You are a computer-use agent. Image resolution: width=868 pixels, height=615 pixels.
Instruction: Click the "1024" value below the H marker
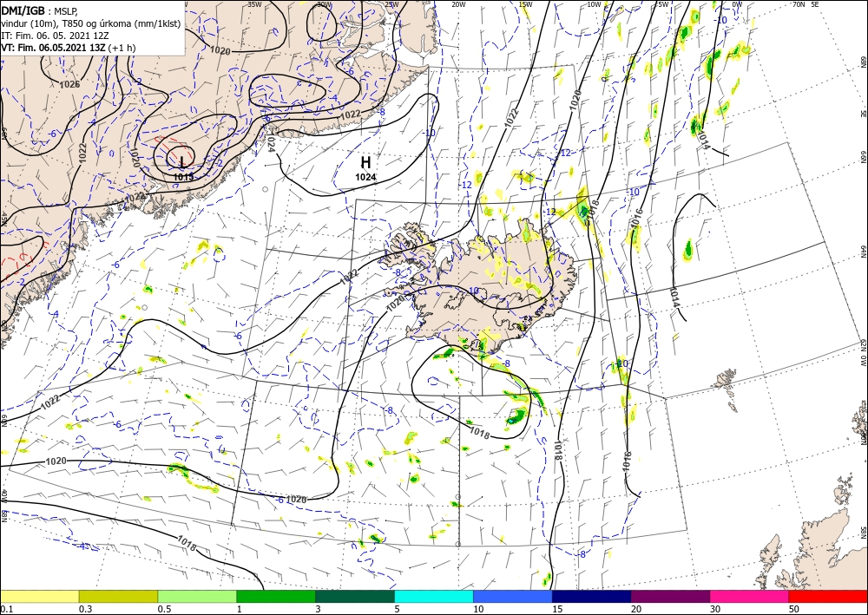point(365,177)
